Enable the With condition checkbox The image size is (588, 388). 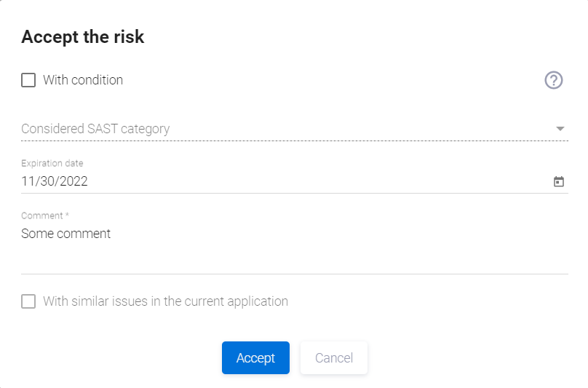(28, 80)
